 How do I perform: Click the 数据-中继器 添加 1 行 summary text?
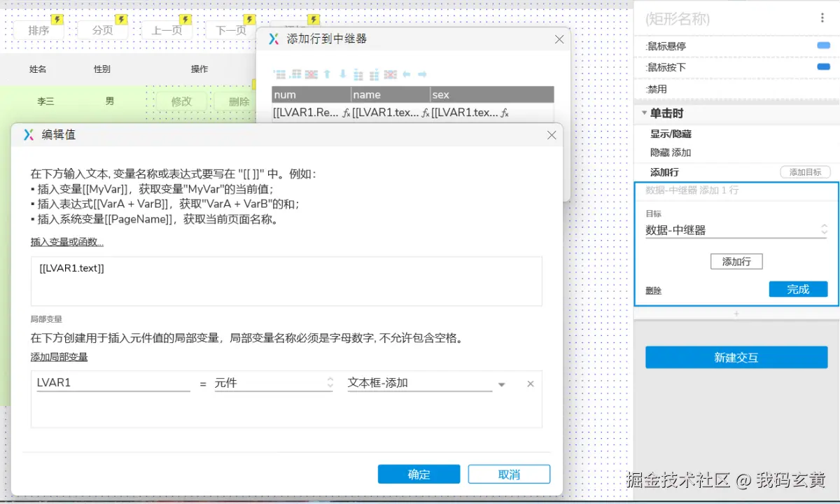pyautogui.click(x=692, y=190)
